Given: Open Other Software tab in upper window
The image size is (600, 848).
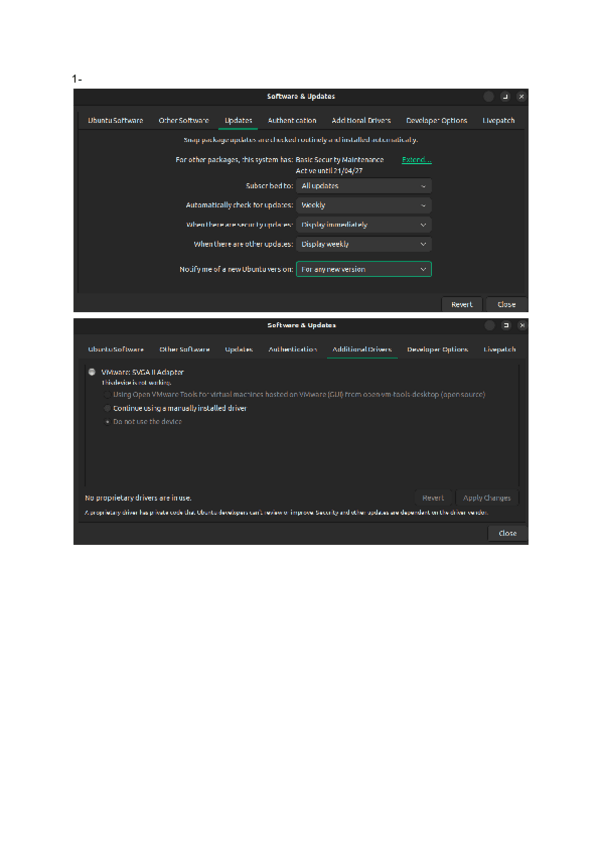Looking at the screenshot, I should 183,120.
